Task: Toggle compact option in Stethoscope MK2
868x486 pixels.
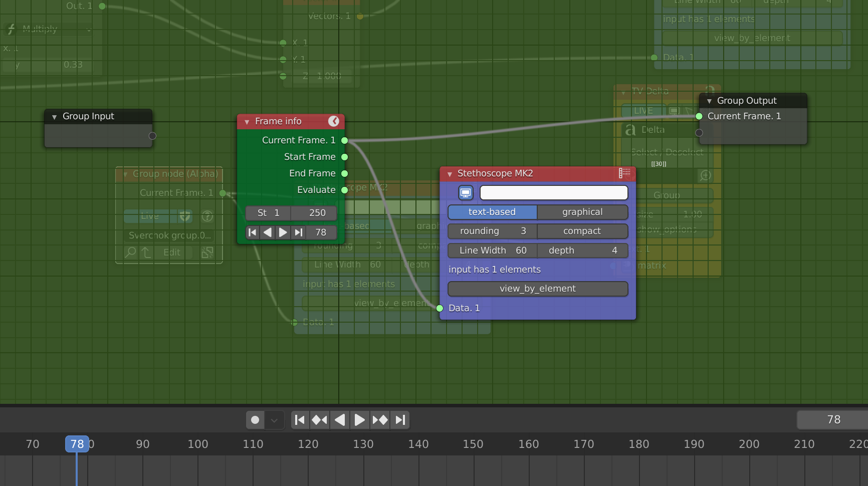Action: 582,231
